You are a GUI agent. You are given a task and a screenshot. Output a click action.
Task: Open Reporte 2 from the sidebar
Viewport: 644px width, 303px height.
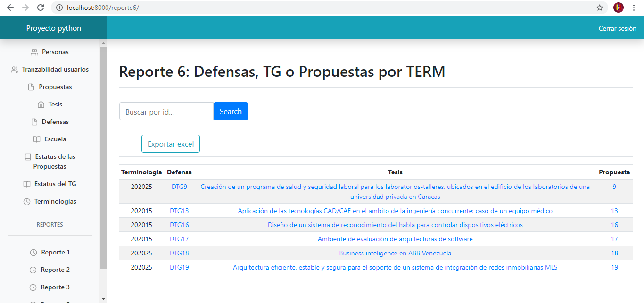point(55,270)
